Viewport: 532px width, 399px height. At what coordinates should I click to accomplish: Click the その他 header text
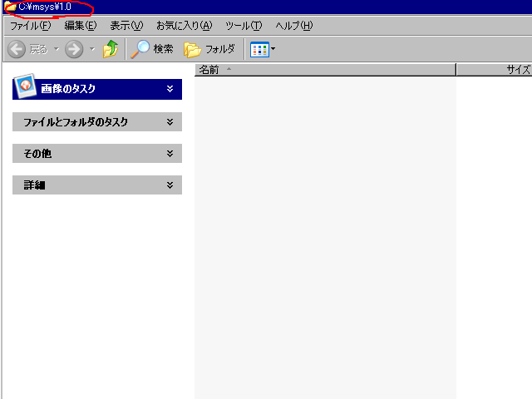point(37,154)
